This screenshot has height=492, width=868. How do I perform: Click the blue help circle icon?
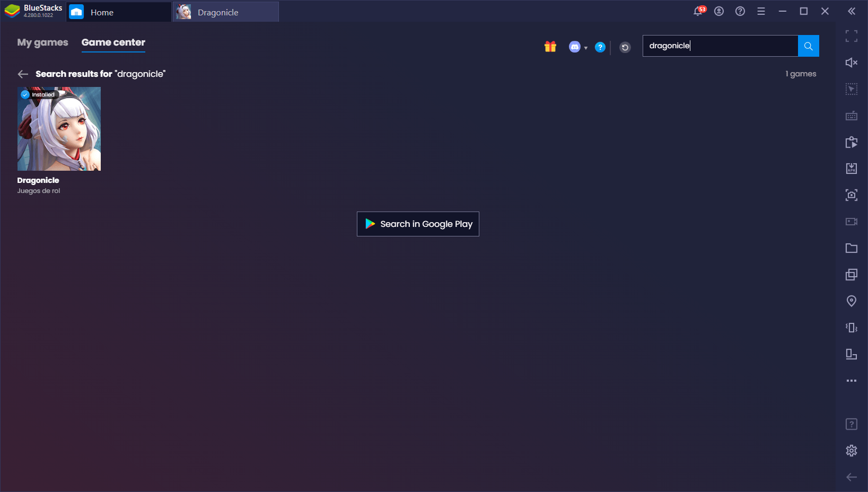(x=600, y=47)
